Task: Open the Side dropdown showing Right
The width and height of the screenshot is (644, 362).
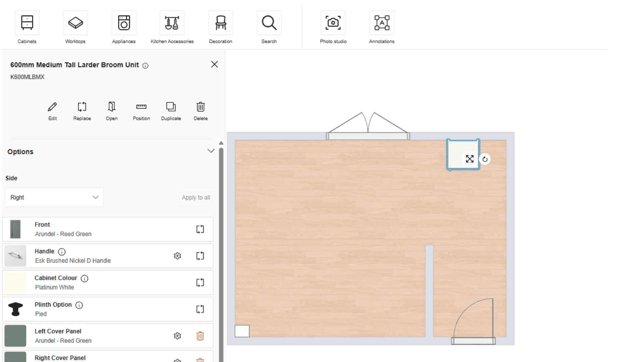Action: pos(54,197)
